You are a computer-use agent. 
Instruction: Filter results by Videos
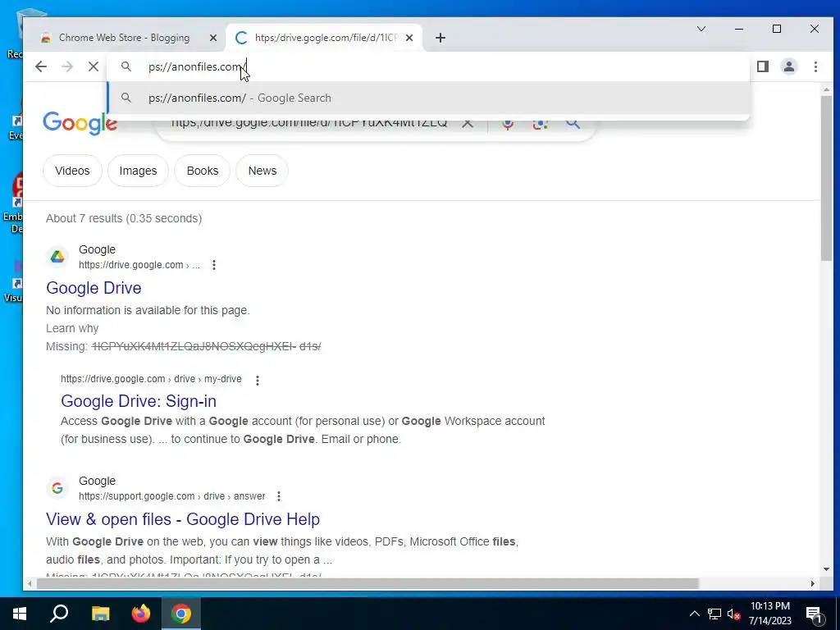[72, 171]
